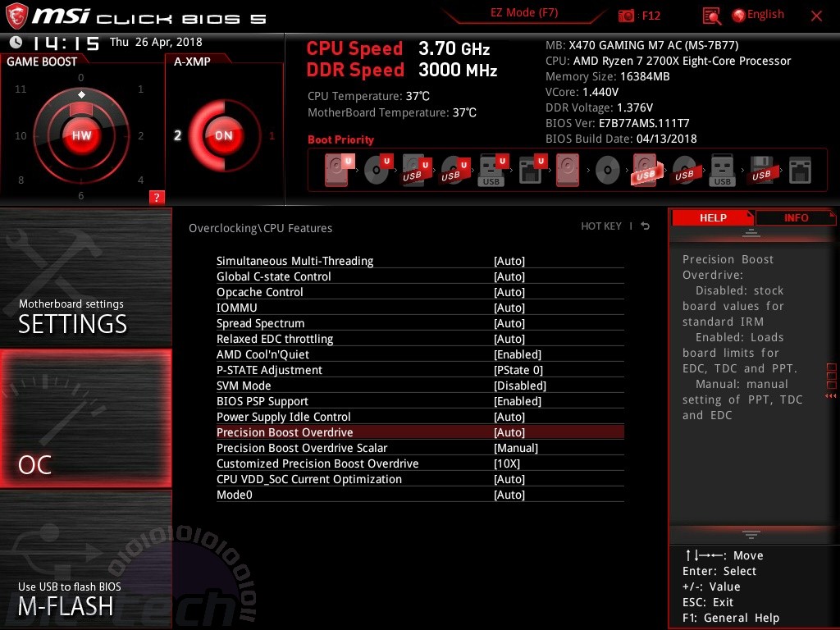Select the IOMMU setting row
The height and width of the screenshot is (630, 840).
[420, 308]
